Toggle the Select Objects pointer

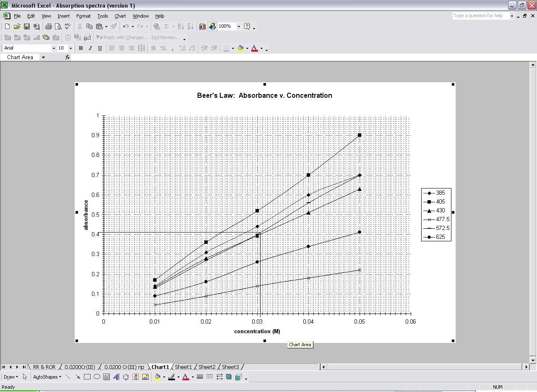click(25, 377)
